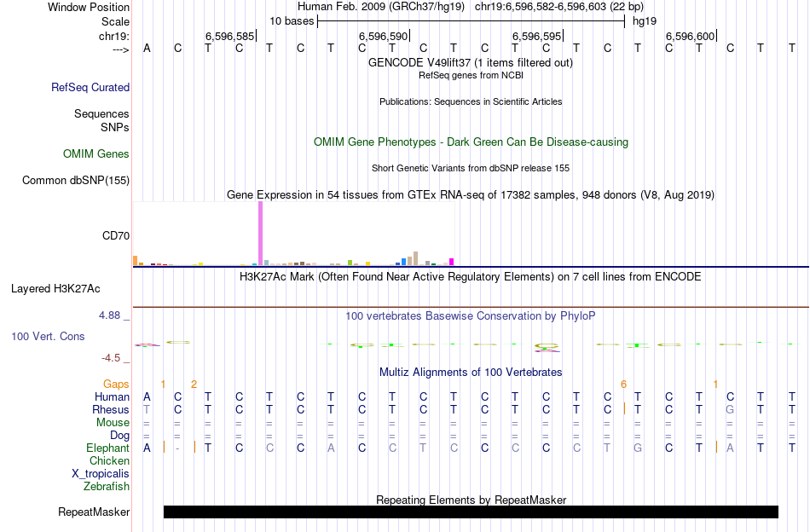Click the orange first bar of the CD70 chart
810x532 pixels.
[136, 260]
